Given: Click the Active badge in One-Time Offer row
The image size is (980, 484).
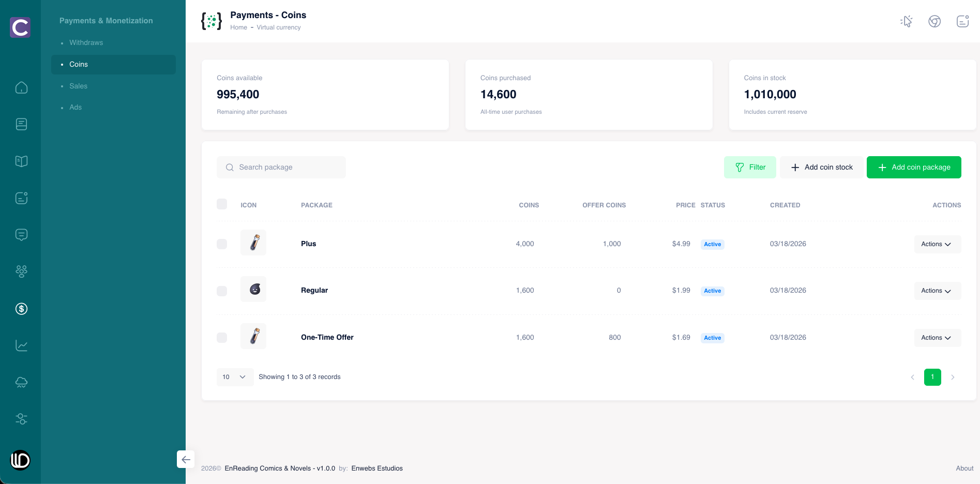Looking at the screenshot, I should point(713,338).
